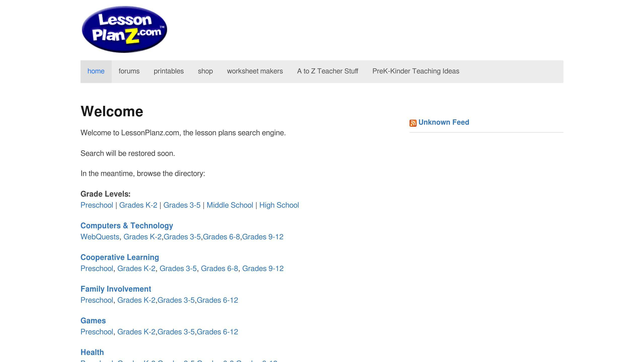This screenshot has height=362, width=644.
Task: Open the Unknown Feed link
Action: 444,122
